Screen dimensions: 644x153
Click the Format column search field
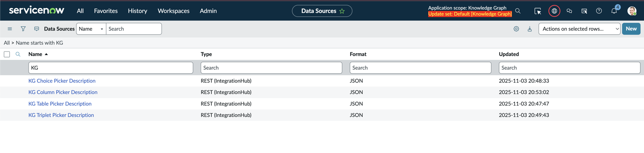(x=420, y=68)
